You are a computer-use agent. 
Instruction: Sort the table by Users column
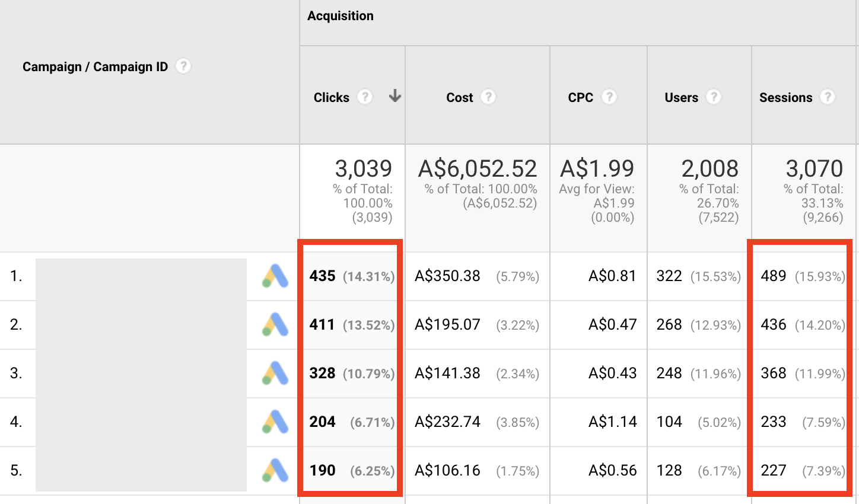pos(681,98)
